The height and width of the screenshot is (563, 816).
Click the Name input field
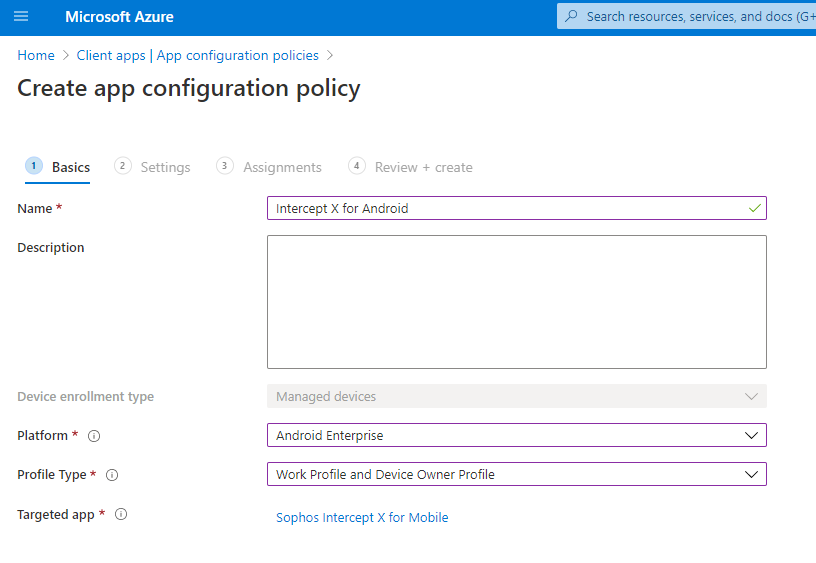(x=517, y=208)
